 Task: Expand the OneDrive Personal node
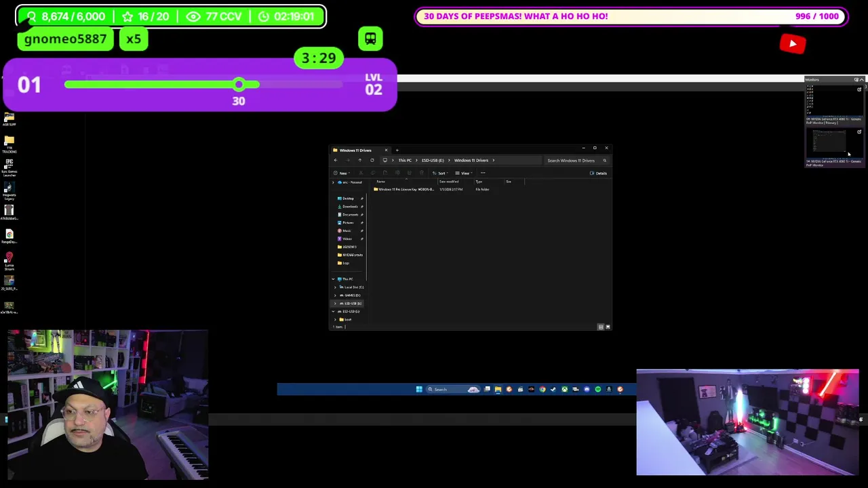point(333,182)
